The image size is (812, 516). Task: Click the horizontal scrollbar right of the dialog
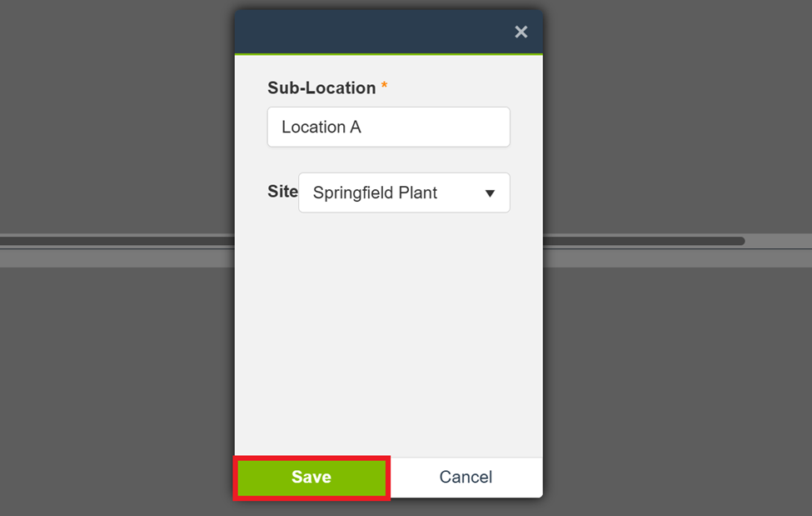click(x=641, y=242)
